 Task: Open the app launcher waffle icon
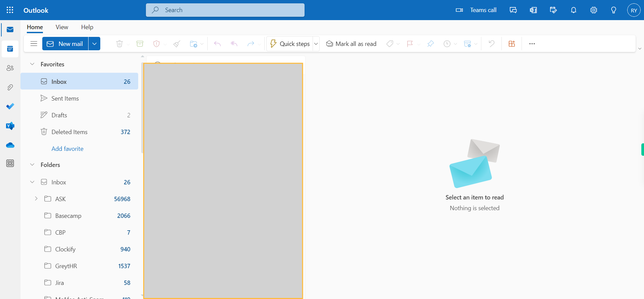[10, 10]
